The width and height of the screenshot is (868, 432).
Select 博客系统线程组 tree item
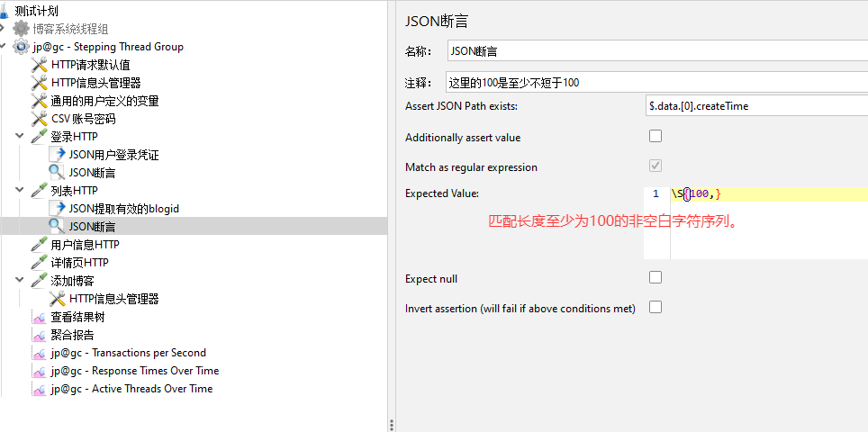[x=70, y=29]
